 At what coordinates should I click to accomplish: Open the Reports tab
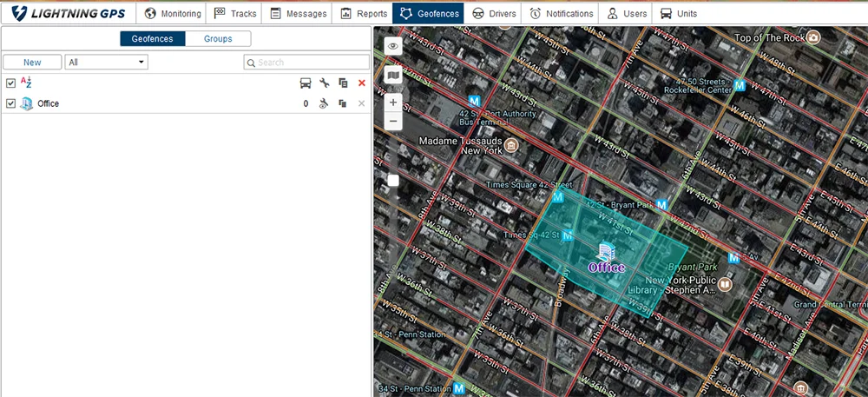pyautogui.click(x=363, y=13)
